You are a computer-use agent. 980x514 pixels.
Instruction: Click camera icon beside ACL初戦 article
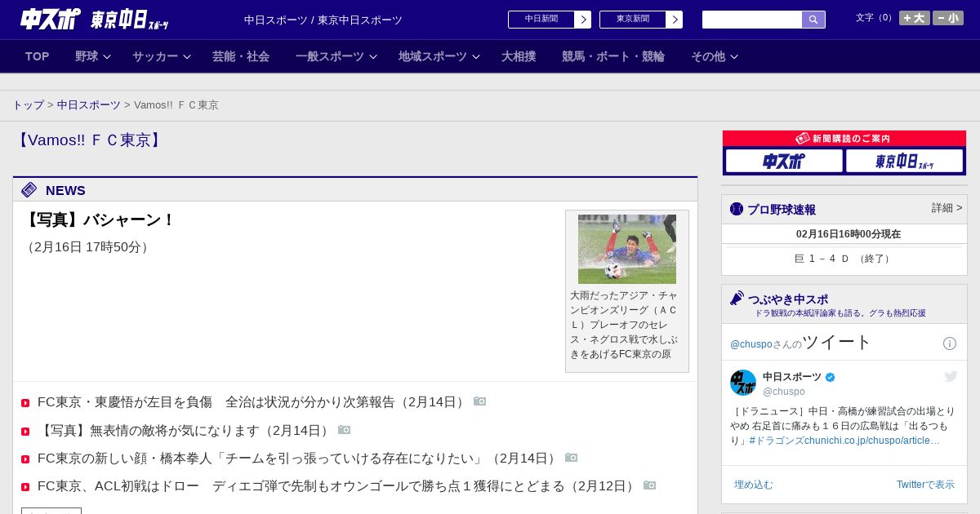coord(650,485)
